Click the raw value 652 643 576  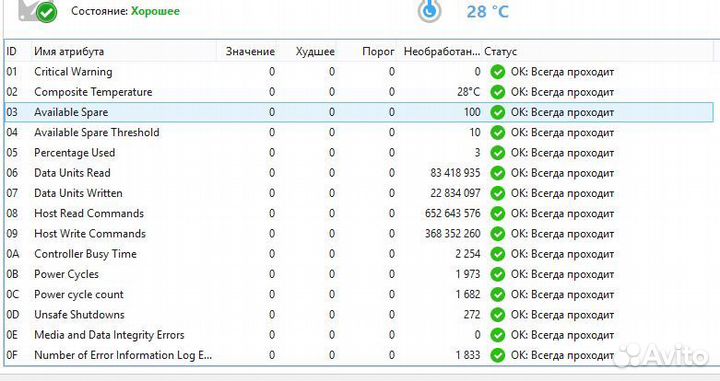point(452,213)
